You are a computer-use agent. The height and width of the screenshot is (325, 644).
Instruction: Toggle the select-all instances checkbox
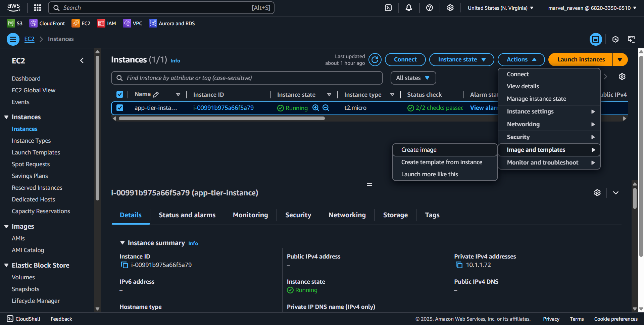120,94
